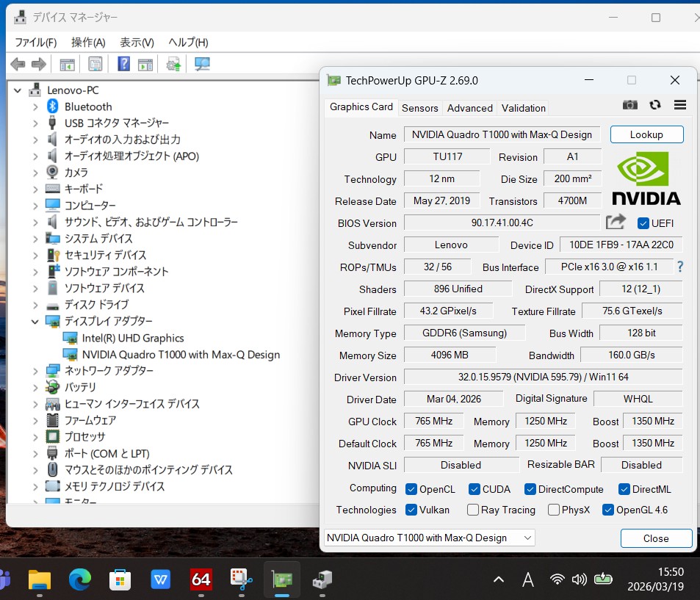Click the Bus Interface question mark icon
This screenshot has width=700, height=600.
click(x=680, y=267)
